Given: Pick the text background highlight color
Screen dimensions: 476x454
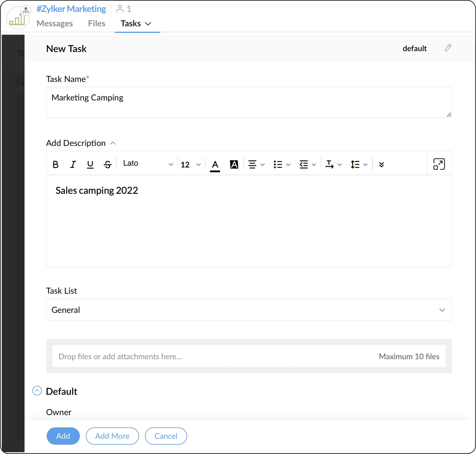Looking at the screenshot, I should [234, 164].
